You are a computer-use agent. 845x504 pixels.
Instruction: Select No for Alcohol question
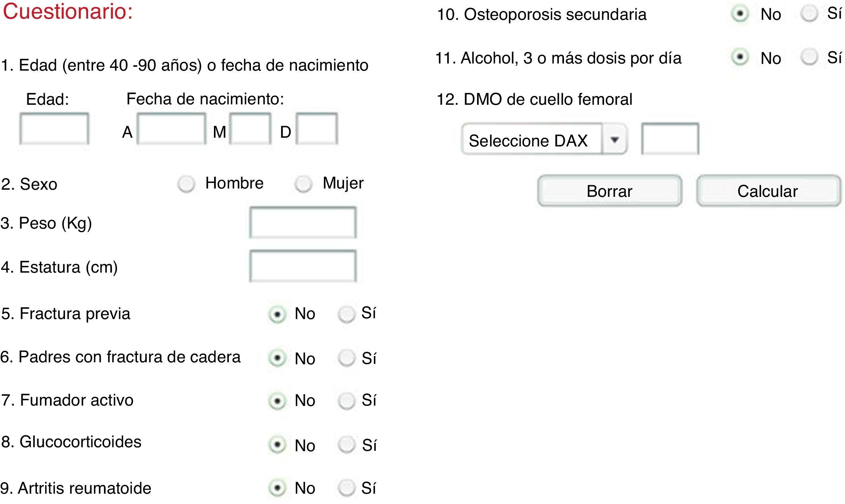740,58
